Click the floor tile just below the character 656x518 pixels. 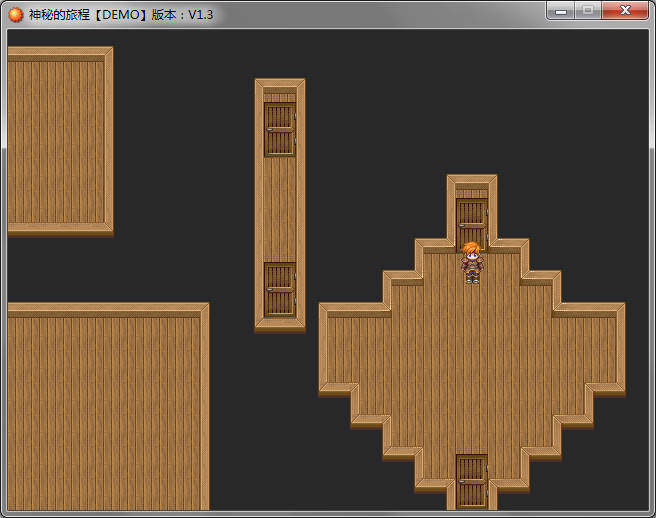click(x=472, y=298)
